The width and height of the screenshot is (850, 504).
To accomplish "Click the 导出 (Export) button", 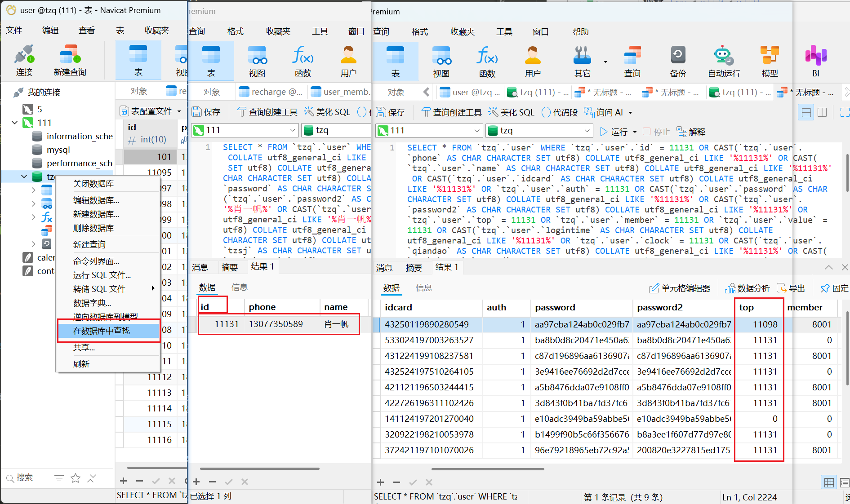I will (791, 288).
